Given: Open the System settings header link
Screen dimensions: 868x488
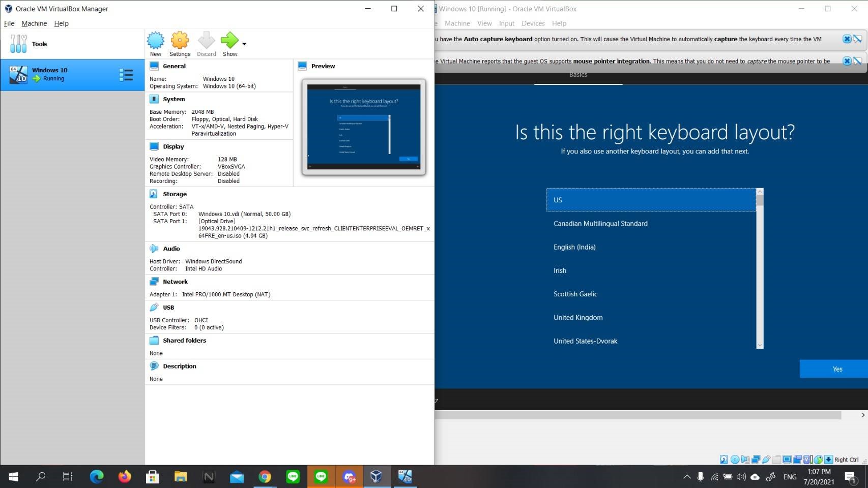Looking at the screenshot, I should (x=174, y=99).
